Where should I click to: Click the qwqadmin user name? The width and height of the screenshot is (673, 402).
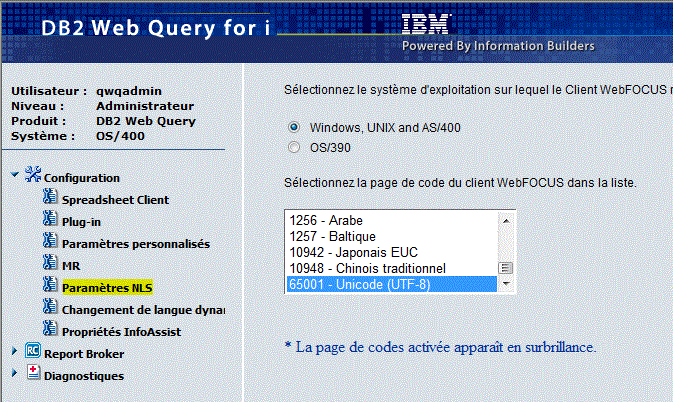click(129, 91)
